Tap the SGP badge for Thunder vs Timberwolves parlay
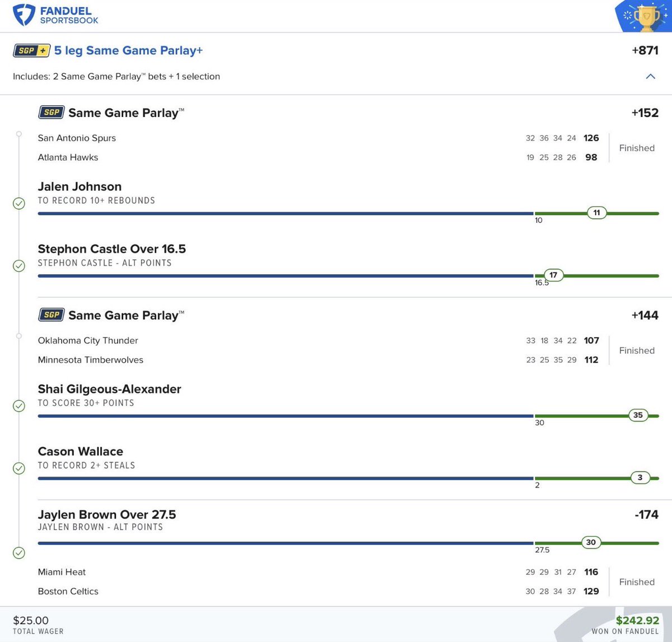The width and height of the screenshot is (672, 642). pos(51,315)
